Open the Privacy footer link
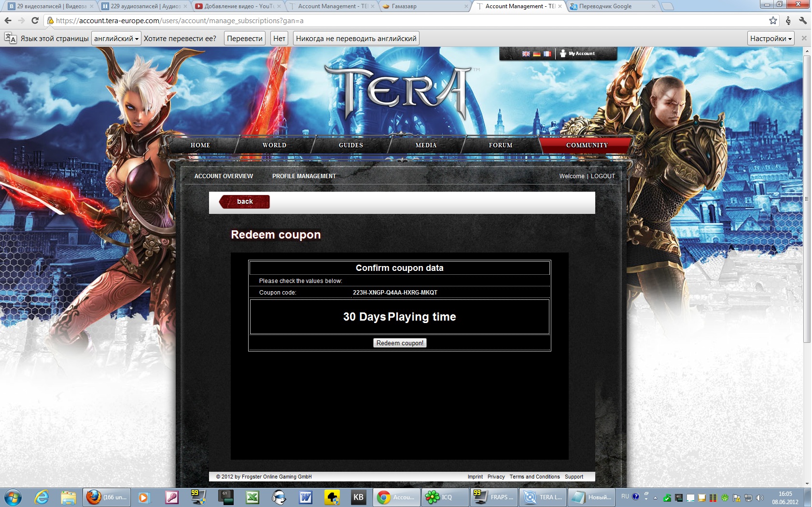812x507 pixels. click(x=496, y=477)
